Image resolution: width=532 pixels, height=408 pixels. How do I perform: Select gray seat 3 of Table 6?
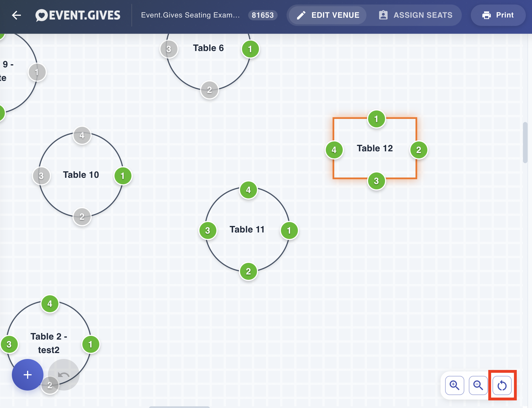tap(169, 49)
